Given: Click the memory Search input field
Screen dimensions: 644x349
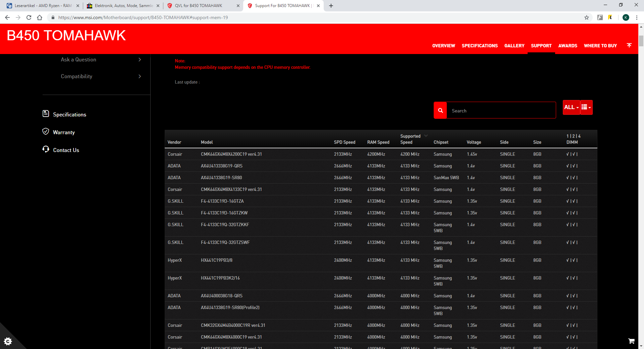Looking at the screenshot, I should click(x=501, y=110).
